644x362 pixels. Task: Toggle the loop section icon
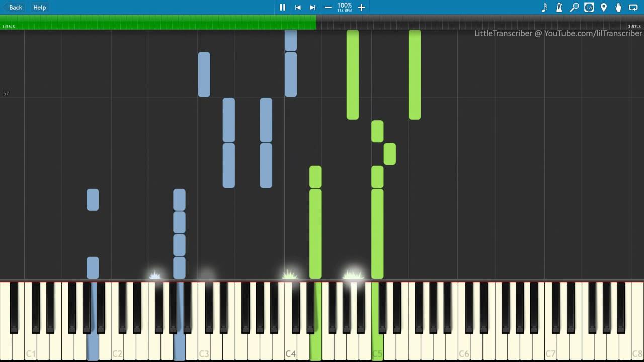pos(633,7)
